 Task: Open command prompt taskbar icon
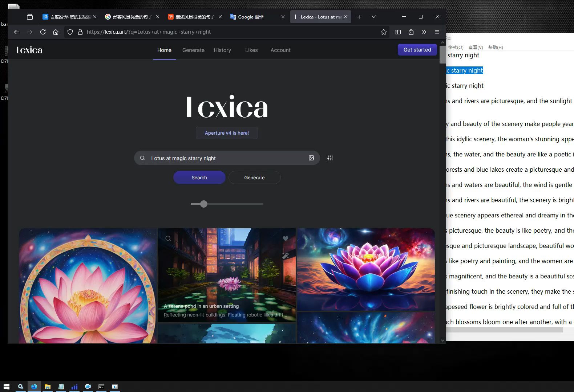click(101, 387)
